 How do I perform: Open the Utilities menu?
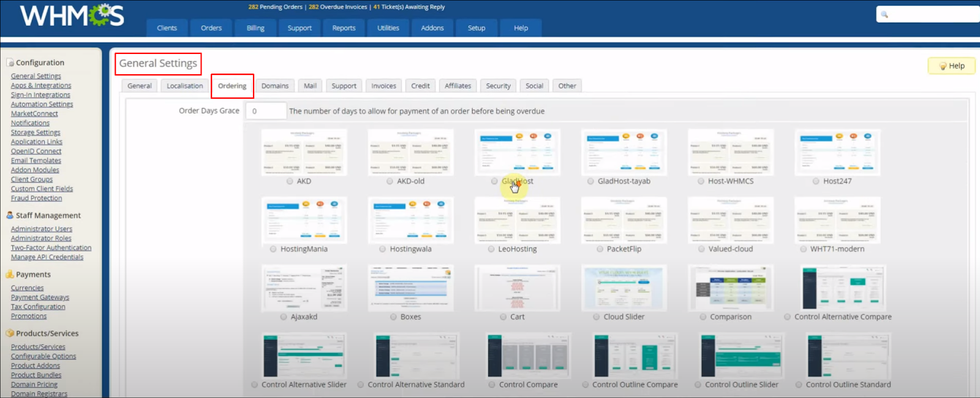[388, 28]
